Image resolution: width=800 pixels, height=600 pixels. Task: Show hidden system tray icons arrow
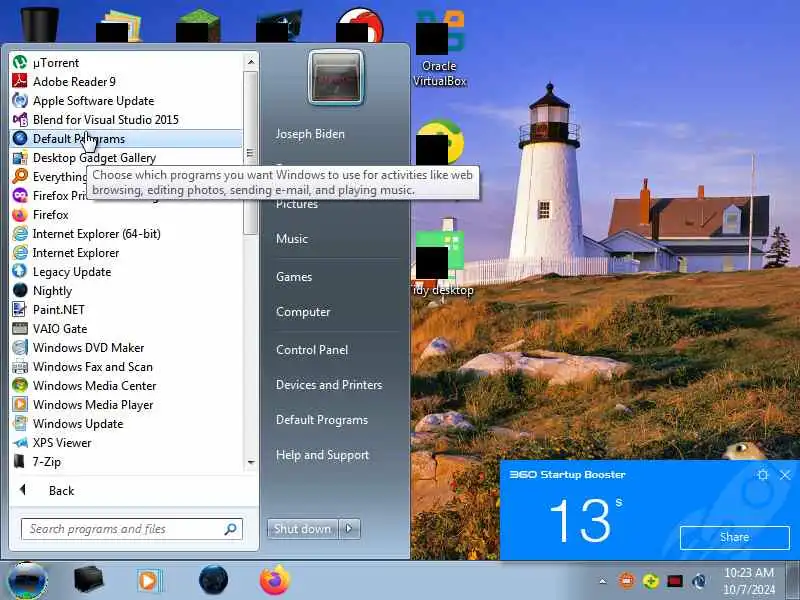click(x=603, y=581)
